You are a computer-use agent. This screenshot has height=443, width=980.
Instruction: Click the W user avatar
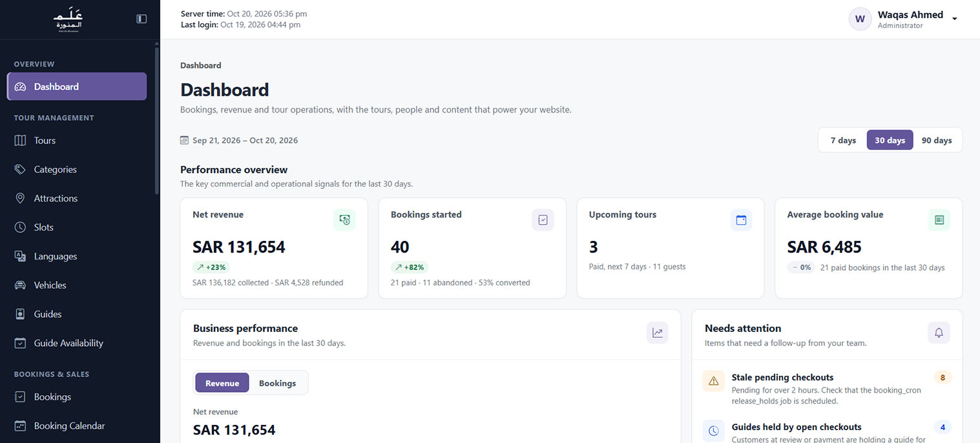click(860, 19)
